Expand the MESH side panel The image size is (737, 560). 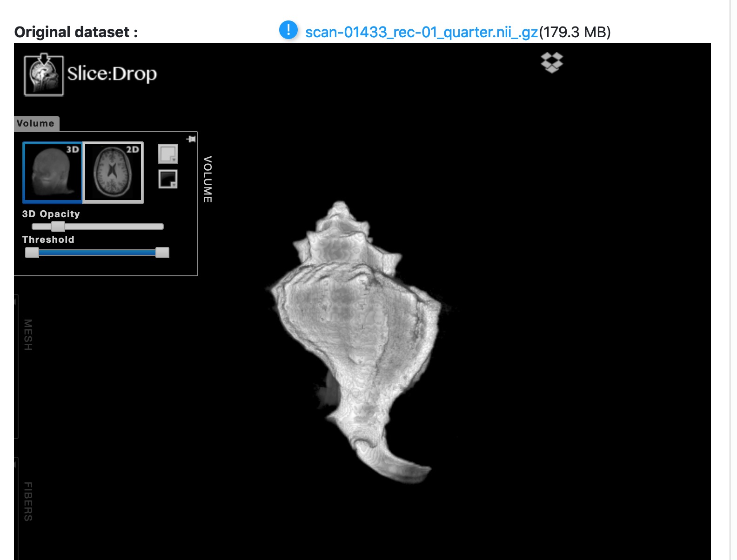point(28,335)
